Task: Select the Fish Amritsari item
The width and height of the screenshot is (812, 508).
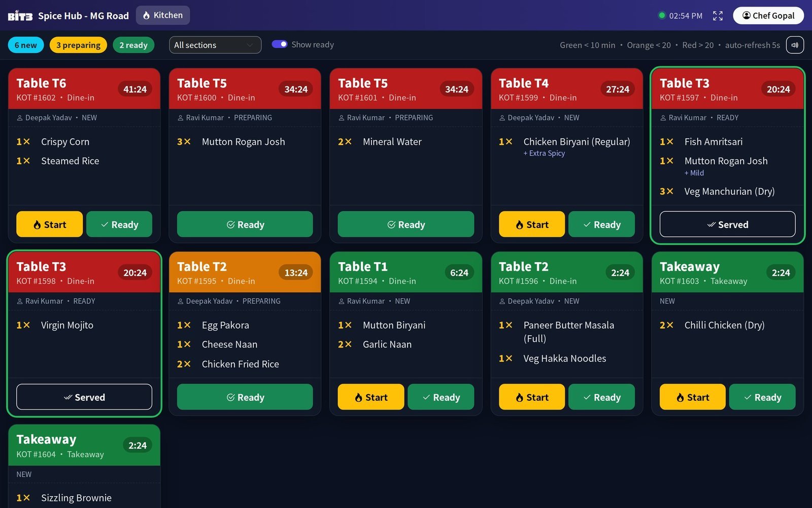Action: [x=713, y=142]
